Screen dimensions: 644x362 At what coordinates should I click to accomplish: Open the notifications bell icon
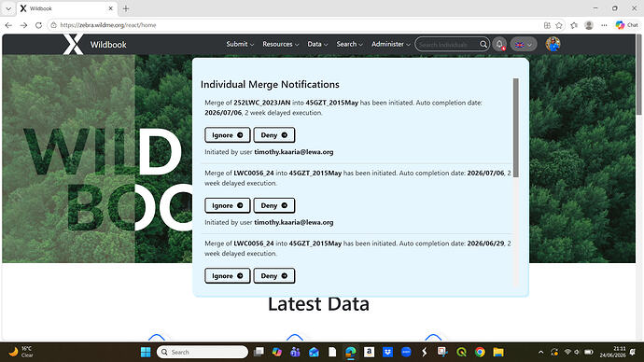pos(499,44)
